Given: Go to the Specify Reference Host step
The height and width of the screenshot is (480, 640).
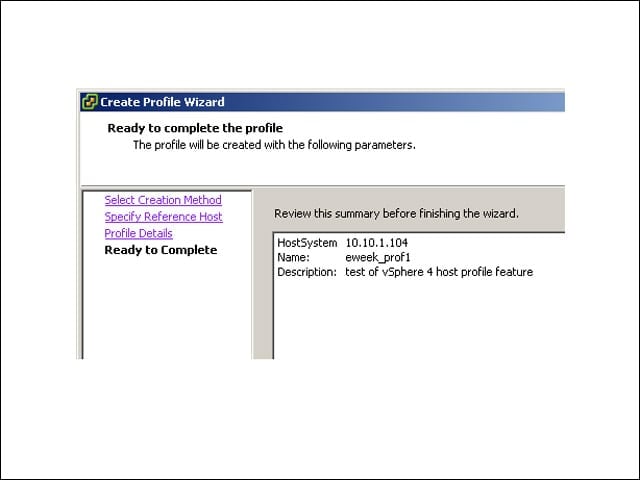Looking at the screenshot, I should [x=163, y=217].
